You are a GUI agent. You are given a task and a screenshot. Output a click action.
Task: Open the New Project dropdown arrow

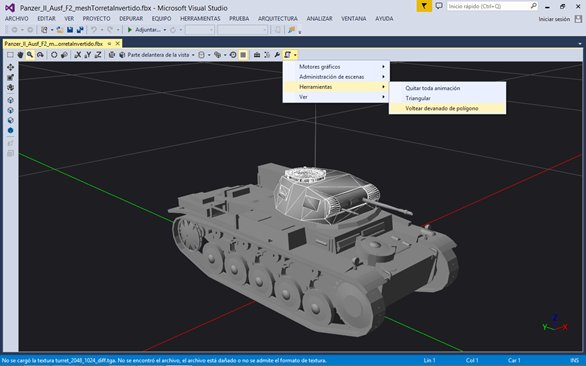coord(52,30)
